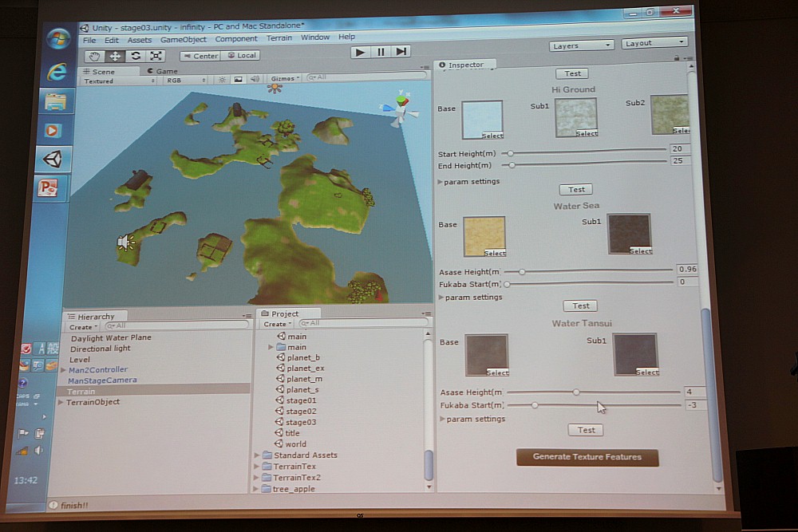Open Internet Explorer from taskbar
The height and width of the screenshot is (532, 798).
57,72
